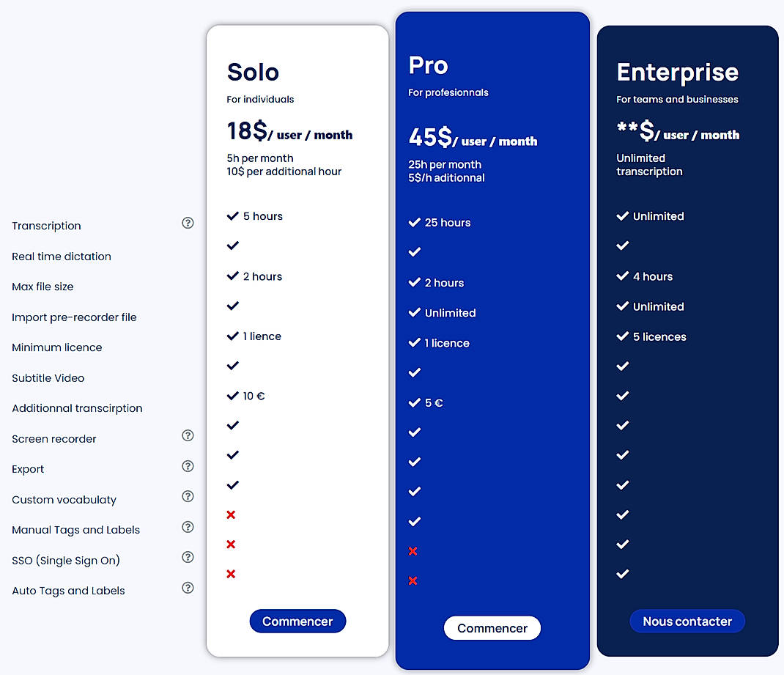Click the 5 licences entry under Enterprise
This screenshot has height=675, width=784.
pos(652,336)
